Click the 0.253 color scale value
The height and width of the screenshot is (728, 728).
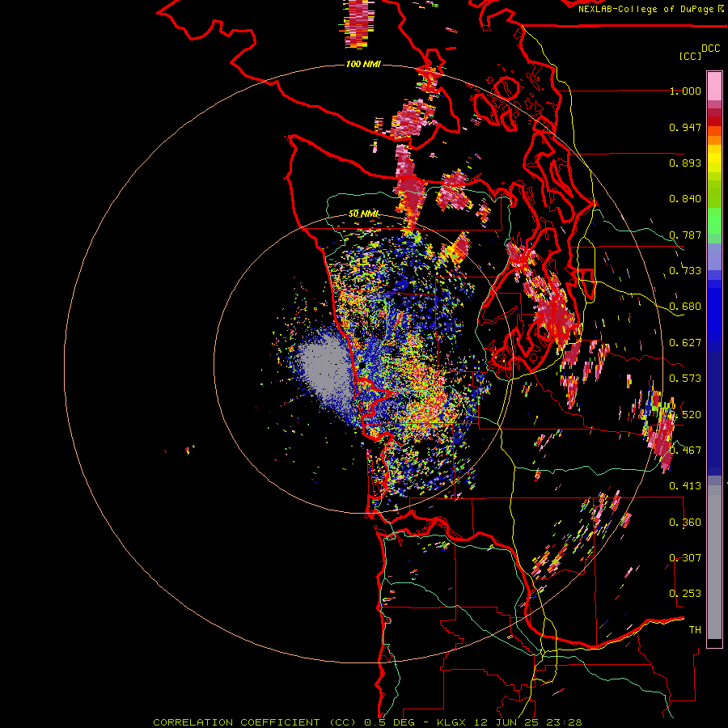[x=685, y=594]
